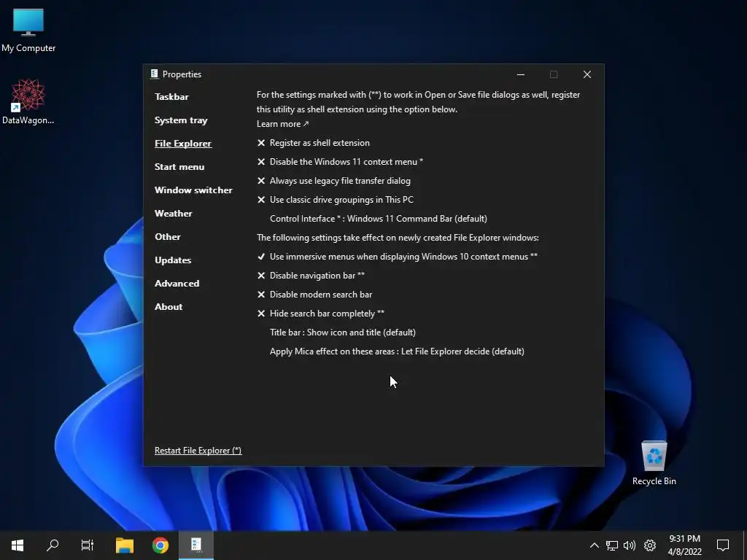Open the Advanced section

pyautogui.click(x=177, y=284)
